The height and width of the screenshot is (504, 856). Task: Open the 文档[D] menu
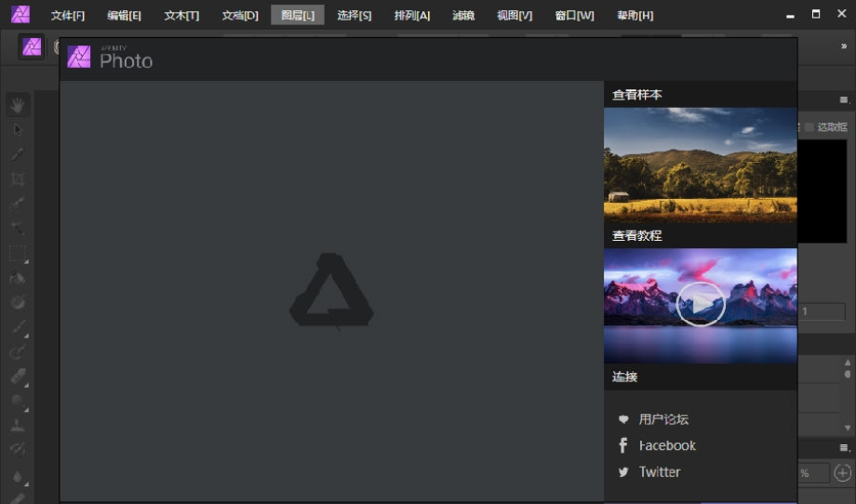(x=240, y=15)
